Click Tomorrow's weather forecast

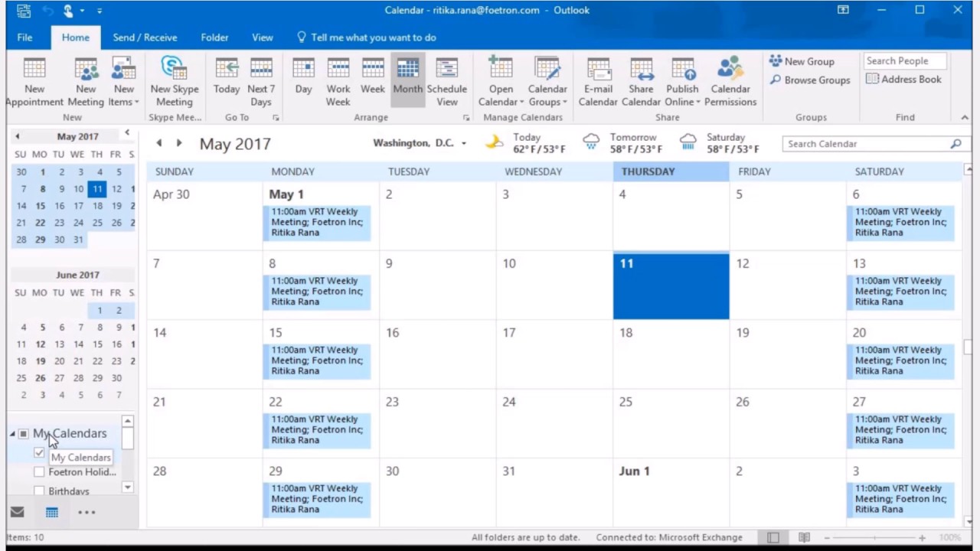point(623,143)
